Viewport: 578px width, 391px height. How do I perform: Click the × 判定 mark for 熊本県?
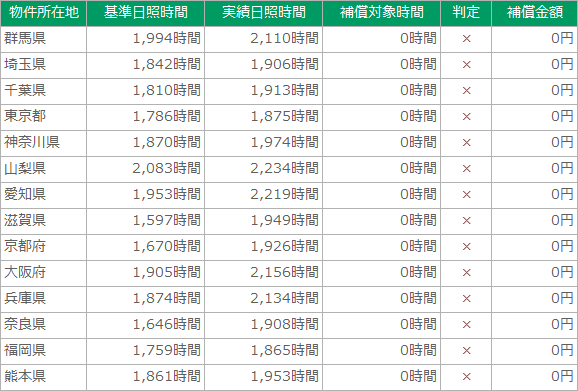coord(466,377)
